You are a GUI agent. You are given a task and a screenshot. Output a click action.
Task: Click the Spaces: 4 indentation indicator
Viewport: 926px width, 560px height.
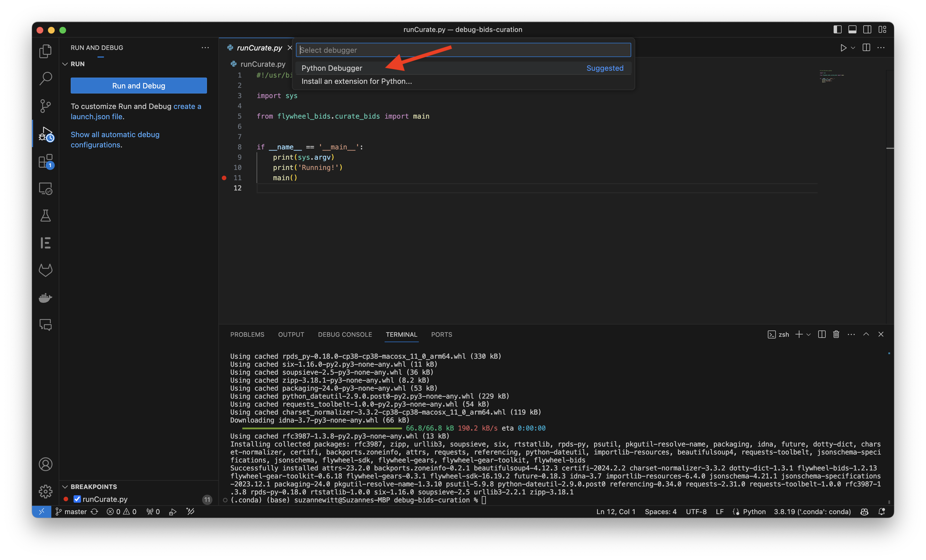661,512
